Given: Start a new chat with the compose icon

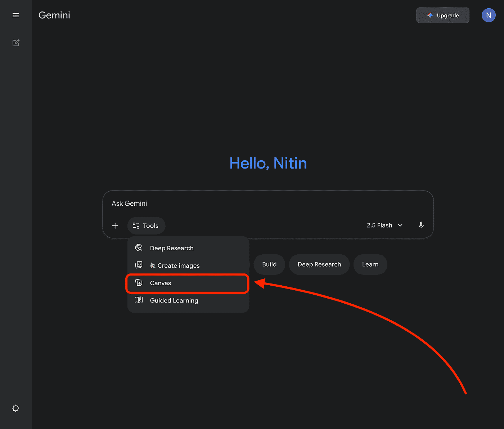Looking at the screenshot, I should click(x=16, y=43).
